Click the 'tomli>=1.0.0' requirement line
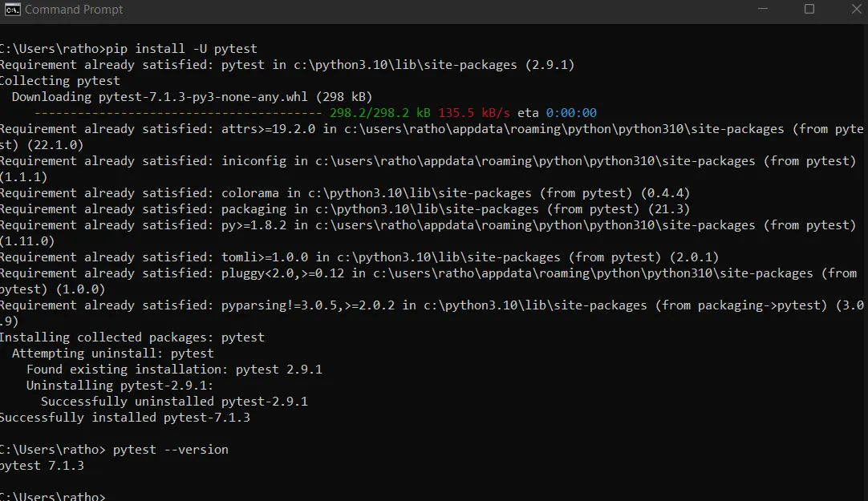Image resolution: width=868 pixels, height=501 pixels. point(359,257)
